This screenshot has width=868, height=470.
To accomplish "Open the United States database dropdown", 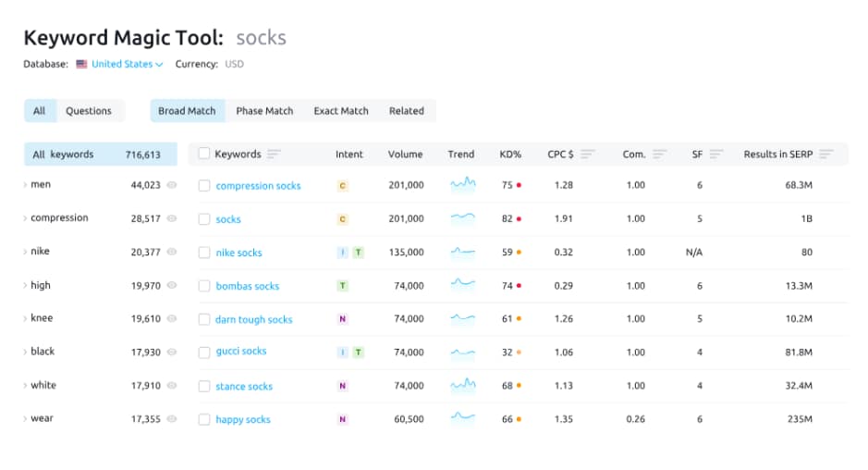I will 127,65.
